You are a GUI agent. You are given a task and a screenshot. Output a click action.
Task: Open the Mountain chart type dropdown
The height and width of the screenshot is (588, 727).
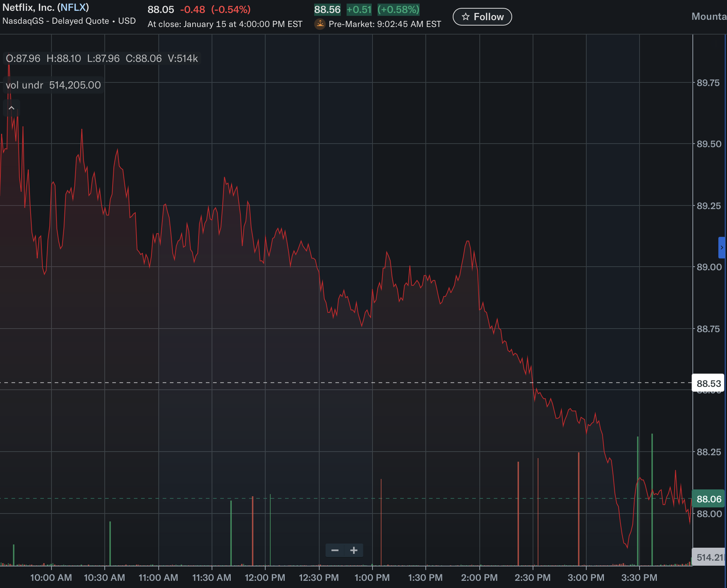[x=708, y=17]
